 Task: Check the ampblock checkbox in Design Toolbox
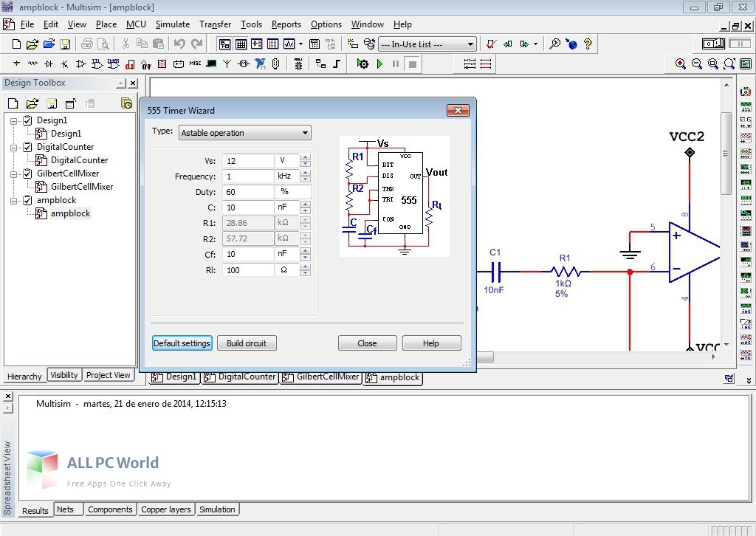(x=29, y=200)
